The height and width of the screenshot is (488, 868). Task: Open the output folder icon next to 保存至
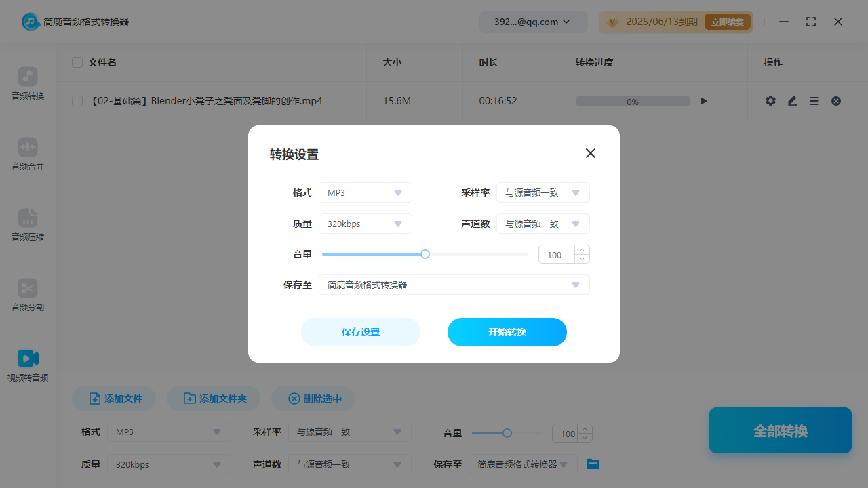[x=593, y=464]
